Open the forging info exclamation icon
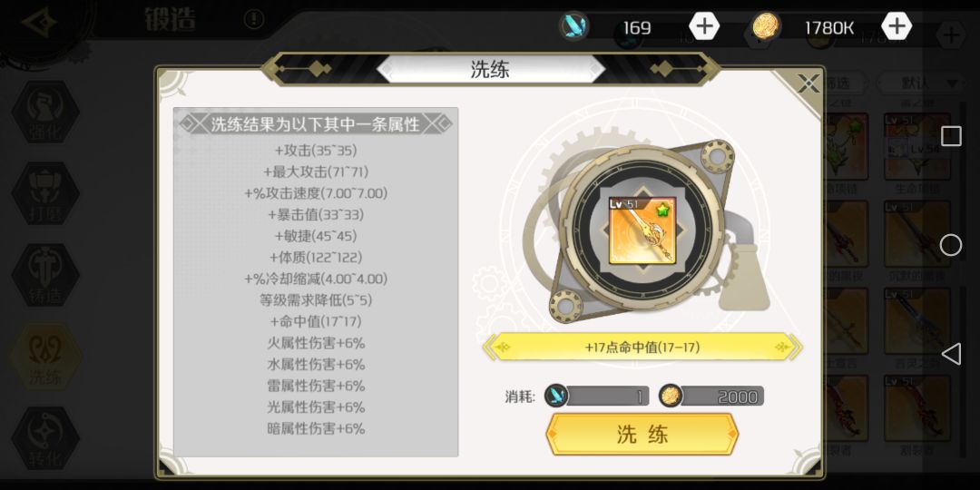The height and width of the screenshot is (490, 980). [254, 19]
